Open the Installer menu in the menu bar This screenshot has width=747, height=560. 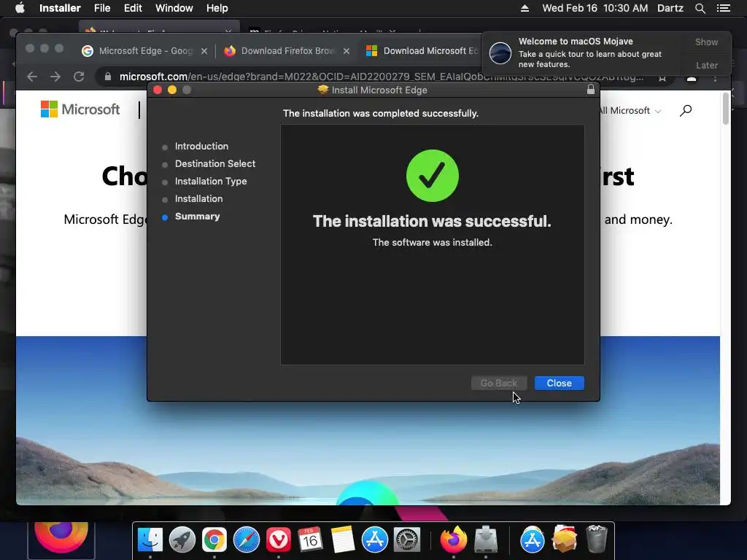click(x=60, y=8)
